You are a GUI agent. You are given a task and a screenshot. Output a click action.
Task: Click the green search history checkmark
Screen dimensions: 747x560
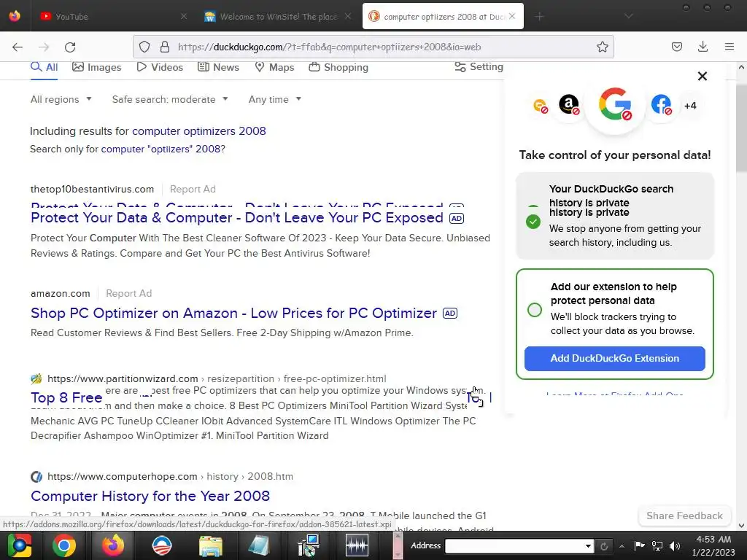533,222
